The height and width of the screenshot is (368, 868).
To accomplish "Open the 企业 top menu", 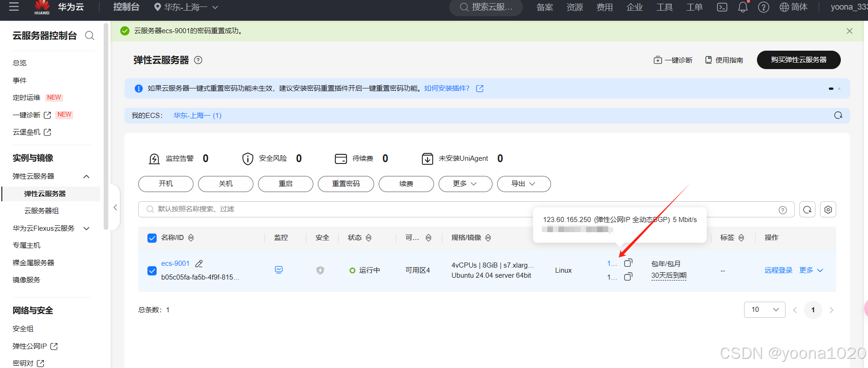I will point(634,7).
